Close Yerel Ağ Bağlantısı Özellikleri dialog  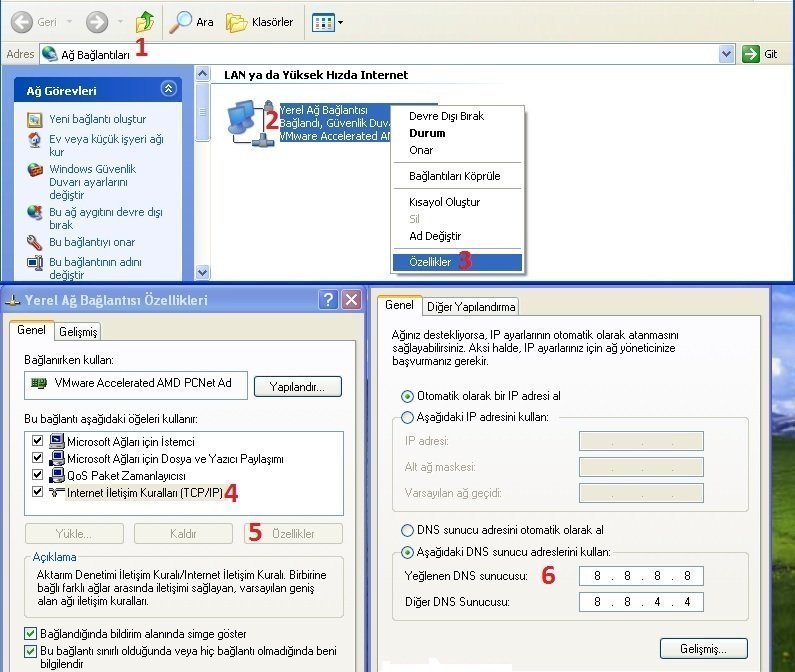(x=351, y=299)
